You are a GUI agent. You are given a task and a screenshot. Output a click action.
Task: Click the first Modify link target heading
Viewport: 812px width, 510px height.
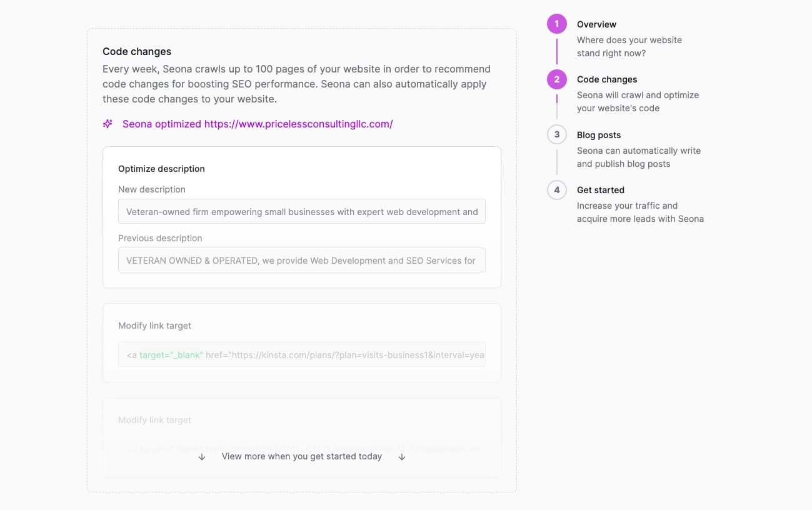[x=154, y=326]
